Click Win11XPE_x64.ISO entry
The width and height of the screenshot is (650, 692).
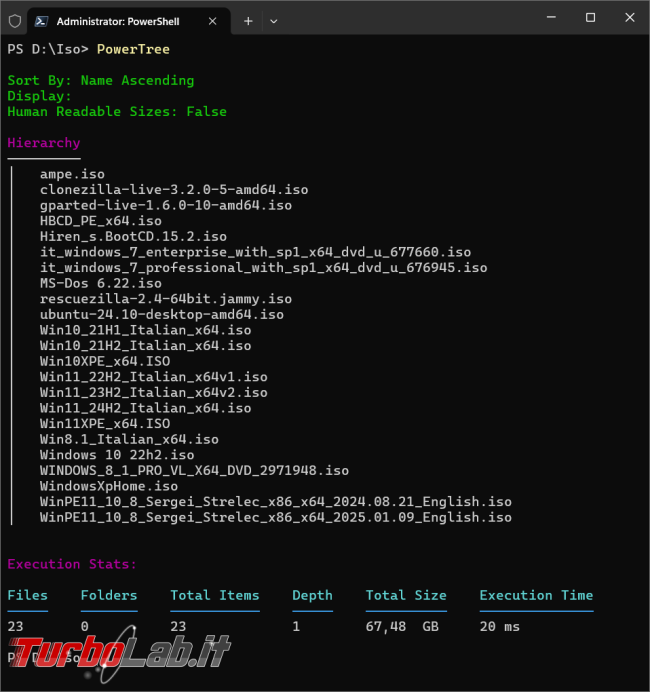[105, 424]
